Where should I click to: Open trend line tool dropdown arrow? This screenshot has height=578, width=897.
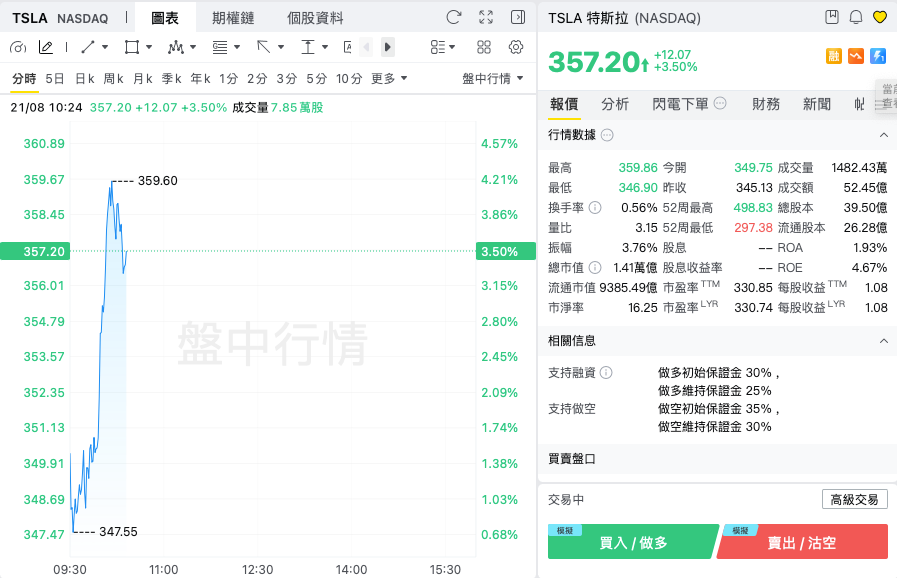[x=105, y=47]
